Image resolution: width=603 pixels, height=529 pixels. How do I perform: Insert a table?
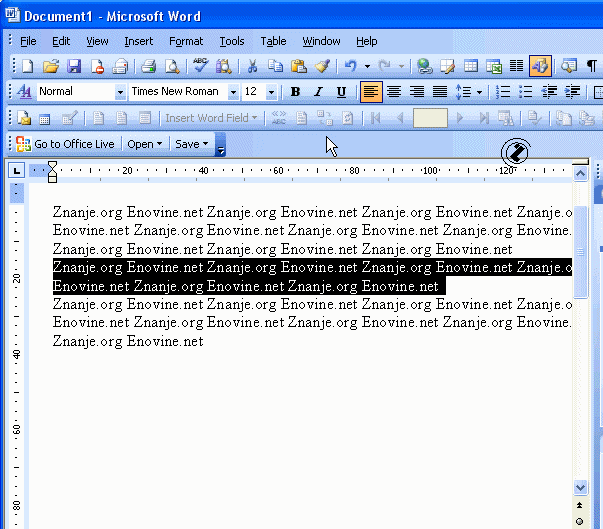[x=471, y=67]
